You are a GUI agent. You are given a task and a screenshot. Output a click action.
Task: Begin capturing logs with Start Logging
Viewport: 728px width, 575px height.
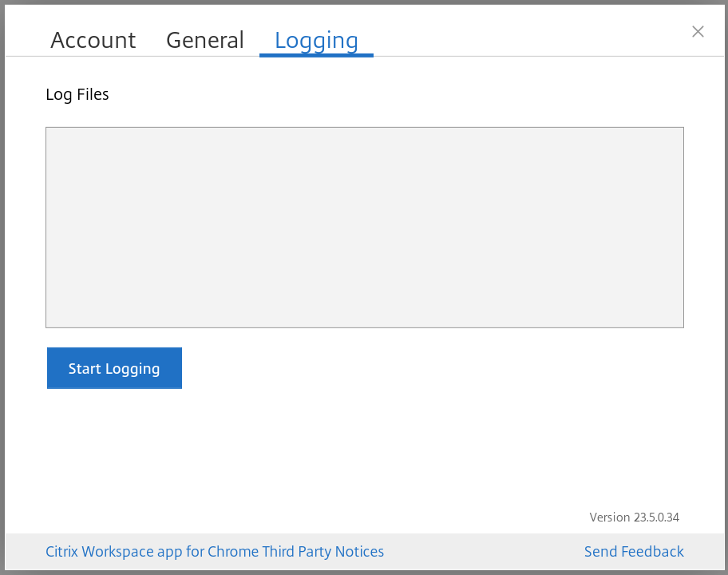pyautogui.click(x=114, y=368)
